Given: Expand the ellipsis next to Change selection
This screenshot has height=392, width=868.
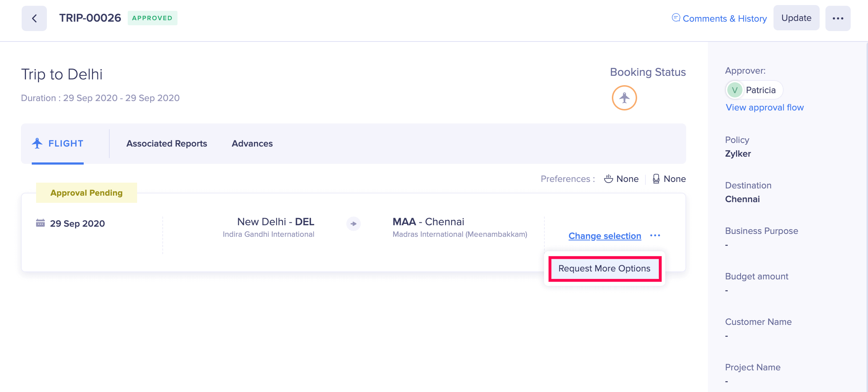Looking at the screenshot, I should tap(655, 235).
